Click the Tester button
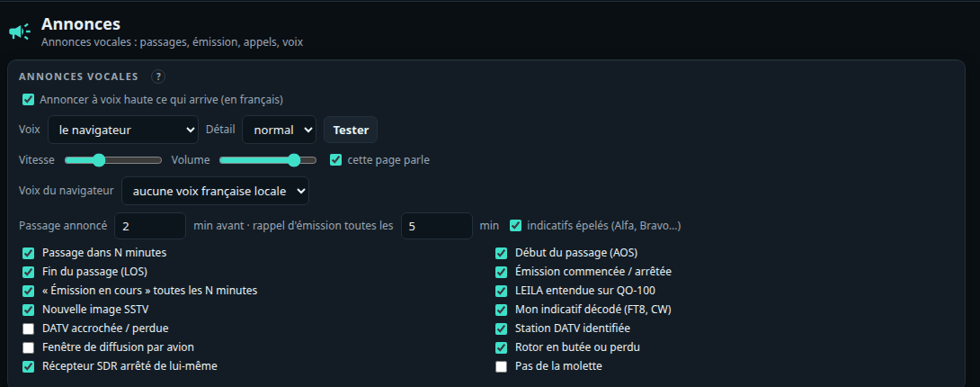 [x=351, y=130]
